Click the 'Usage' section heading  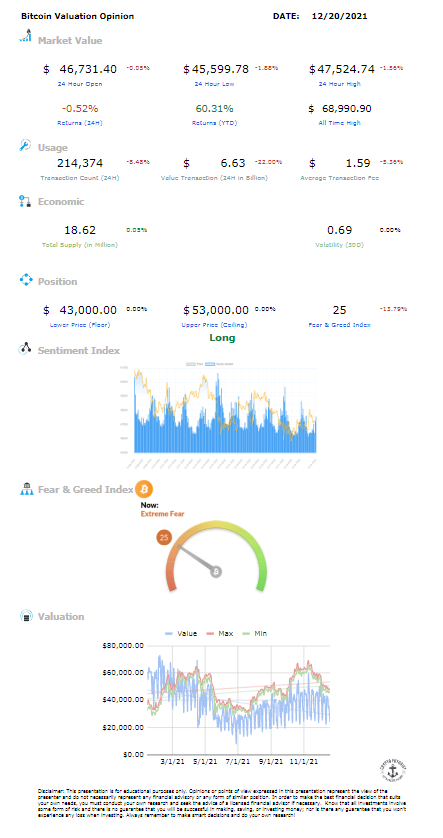pyautogui.click(x=53, y=148)
